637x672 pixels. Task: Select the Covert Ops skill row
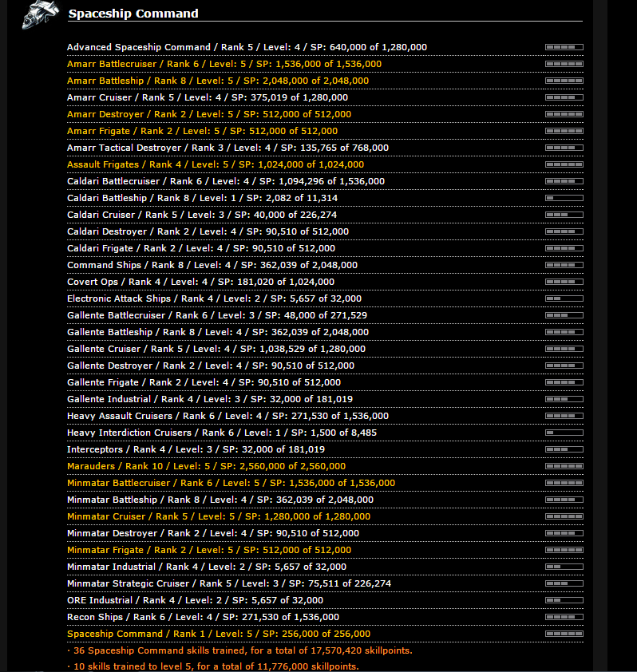[325, 282]
